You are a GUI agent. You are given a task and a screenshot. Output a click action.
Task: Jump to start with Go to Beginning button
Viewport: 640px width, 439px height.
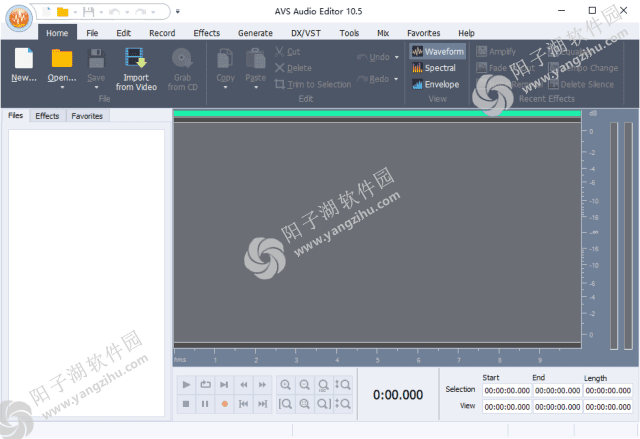point(244,404)
